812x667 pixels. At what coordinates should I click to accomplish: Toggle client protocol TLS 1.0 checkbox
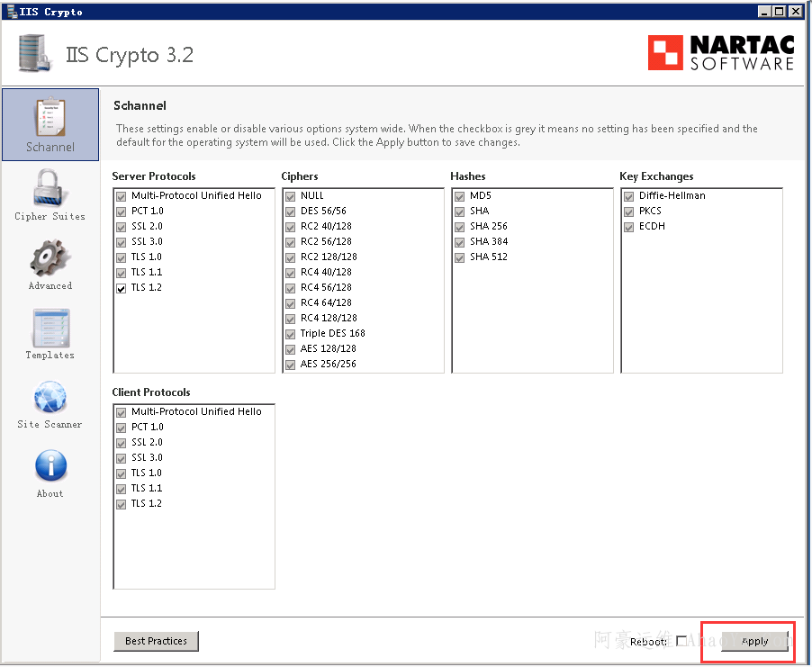pos(122,473)
